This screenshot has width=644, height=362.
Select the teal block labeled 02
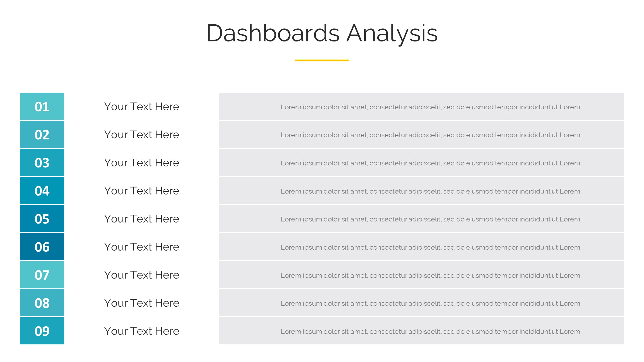pos(42,134)
